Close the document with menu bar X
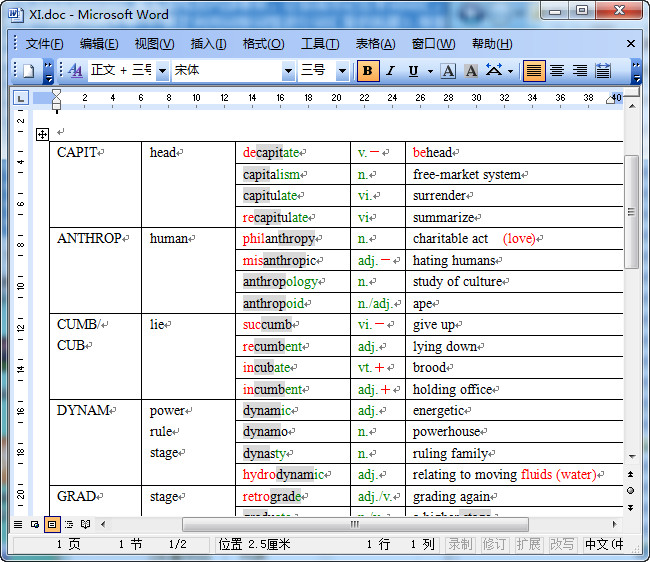Viewport: 650px width, 562px height. (631, 44)
